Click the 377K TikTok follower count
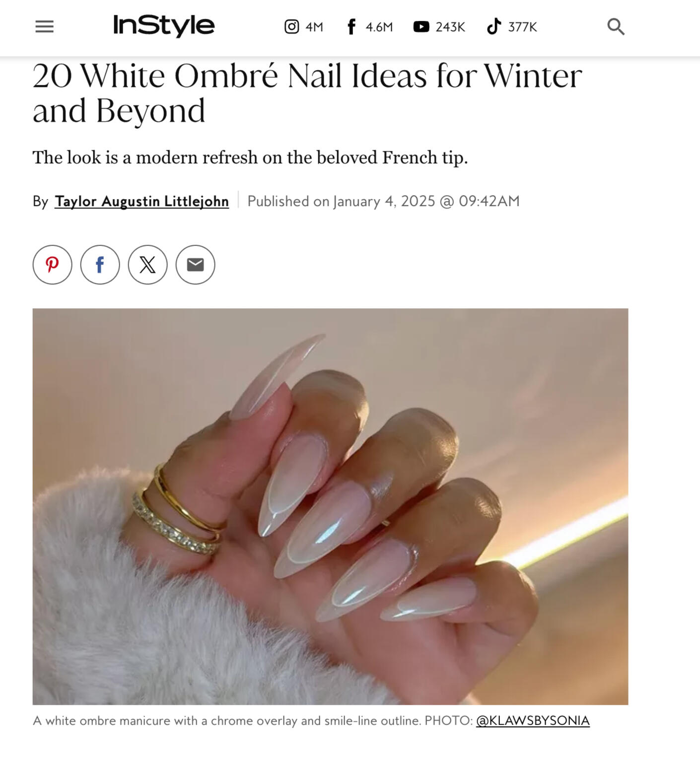The width and height of the screenshot is (700, 759). (522, 27)
